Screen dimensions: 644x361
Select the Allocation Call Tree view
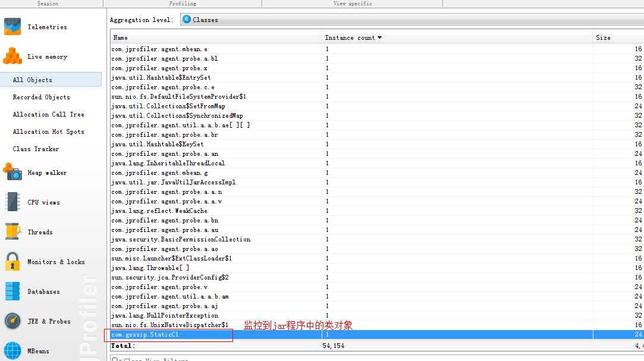[x=49, y=114]
